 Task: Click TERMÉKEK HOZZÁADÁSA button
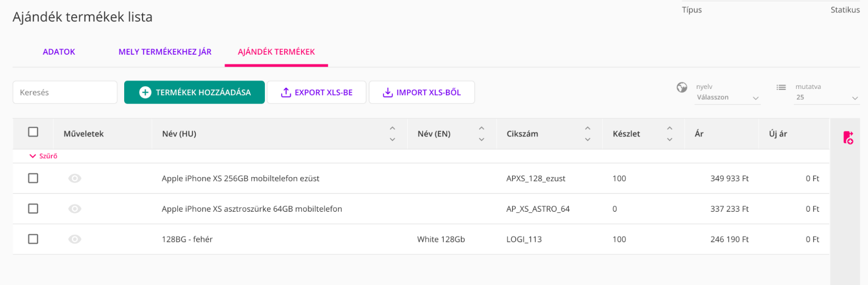pos(195,92)
